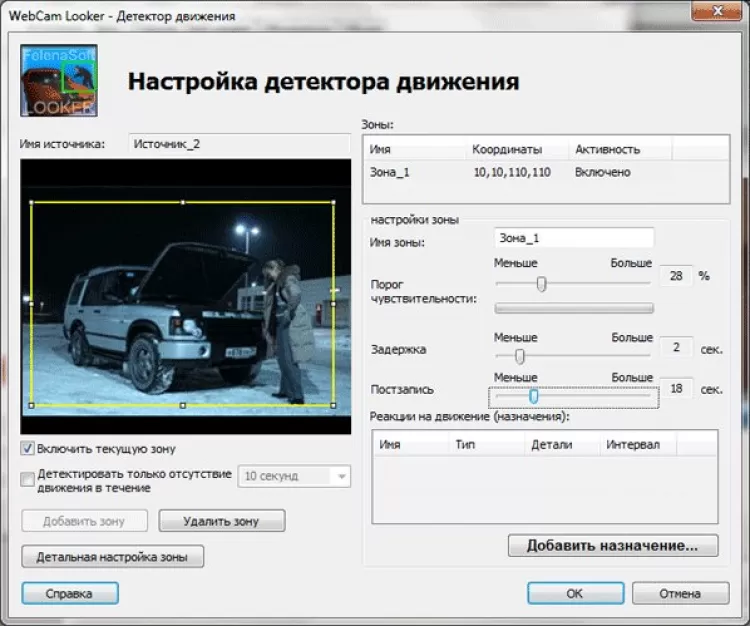Click the top-left zone resize handle

[32, 203]
